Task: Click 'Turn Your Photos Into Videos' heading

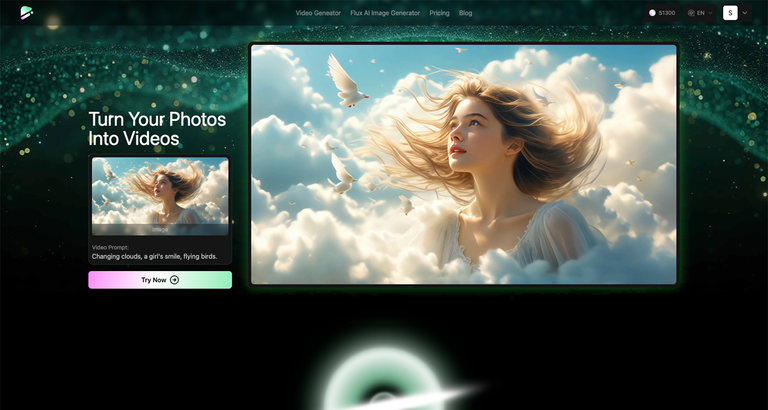Action: (157, 129)
